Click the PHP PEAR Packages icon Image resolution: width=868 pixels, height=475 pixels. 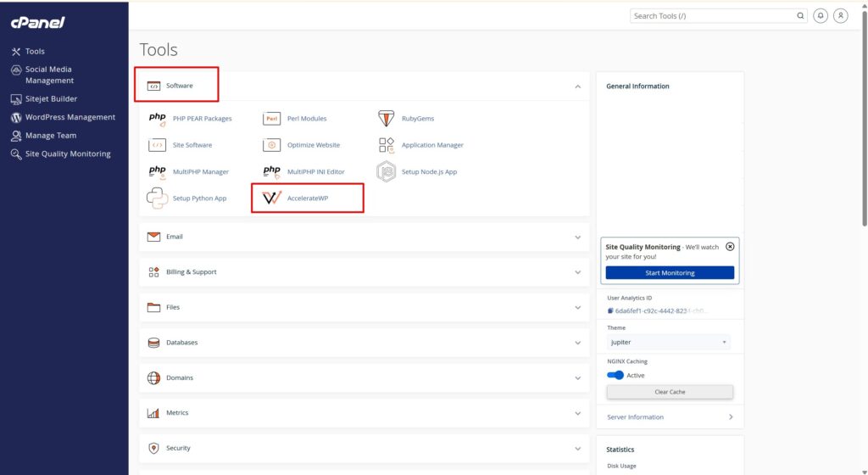tap(158, 119)
